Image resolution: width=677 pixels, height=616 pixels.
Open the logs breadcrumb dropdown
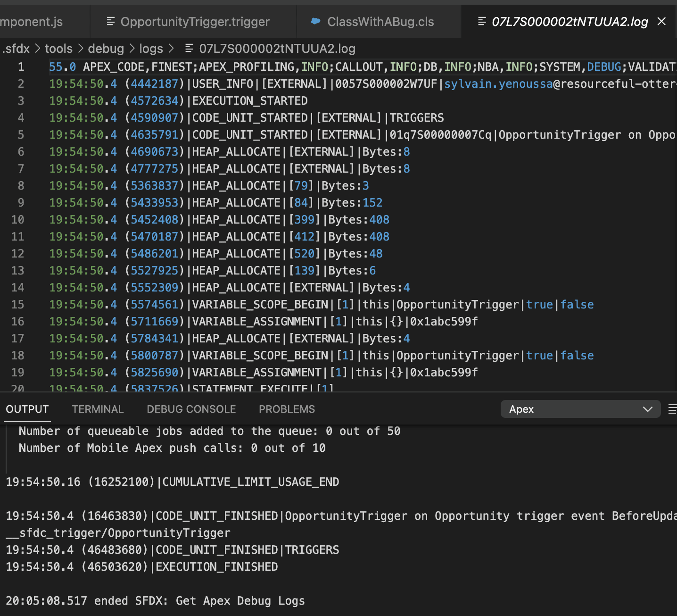coord(150,49)
